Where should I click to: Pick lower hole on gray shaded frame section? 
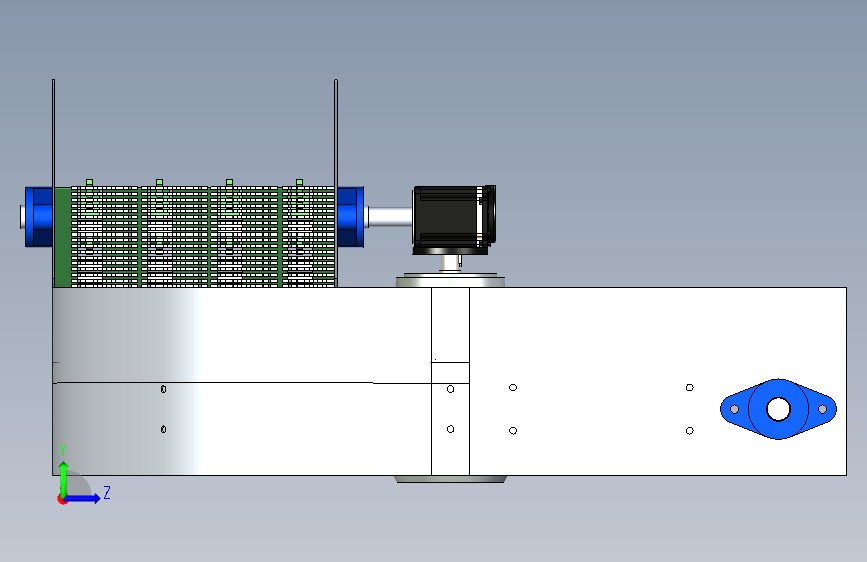[164, 429]
